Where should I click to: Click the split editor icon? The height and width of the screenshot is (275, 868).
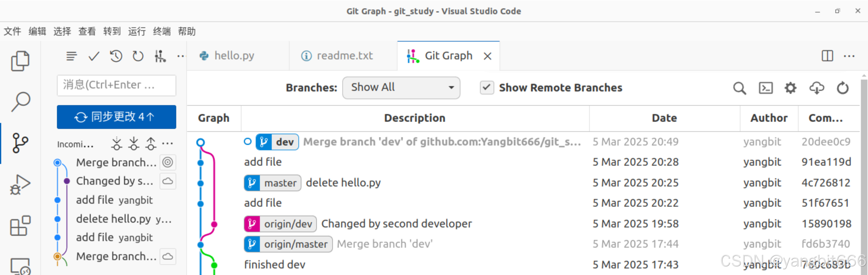827,56
